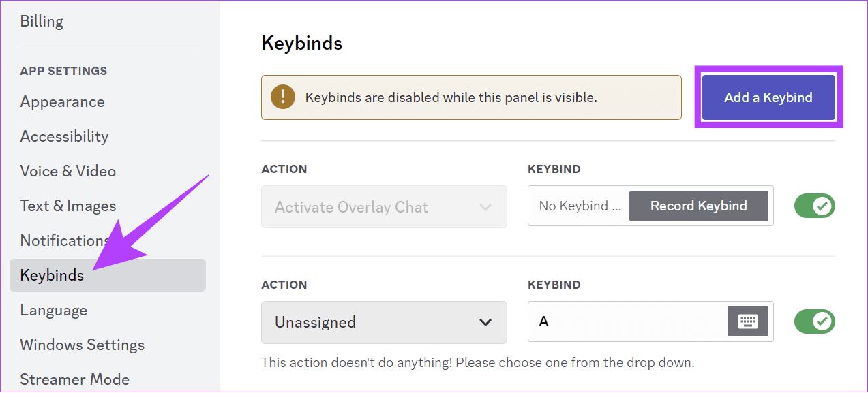Expand the Activate Overlay Chat action dropdown
This screenshot has height=393, width=868.
pos(384,206)
